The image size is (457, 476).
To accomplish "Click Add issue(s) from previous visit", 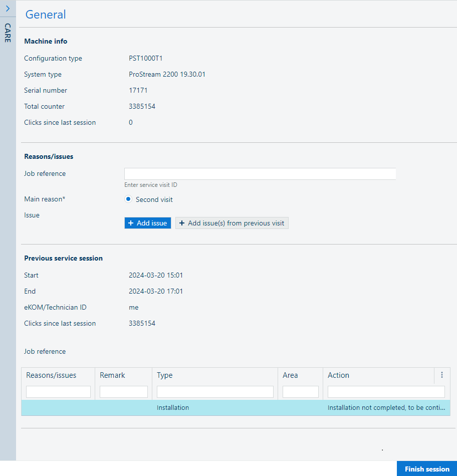I will coord(232,223).
